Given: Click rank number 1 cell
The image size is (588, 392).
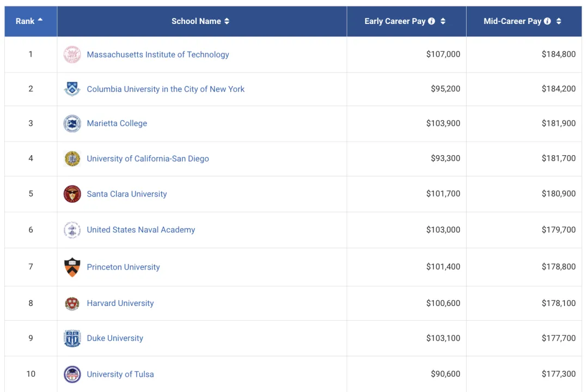Looking at the screenshot, I should point(30,54).
